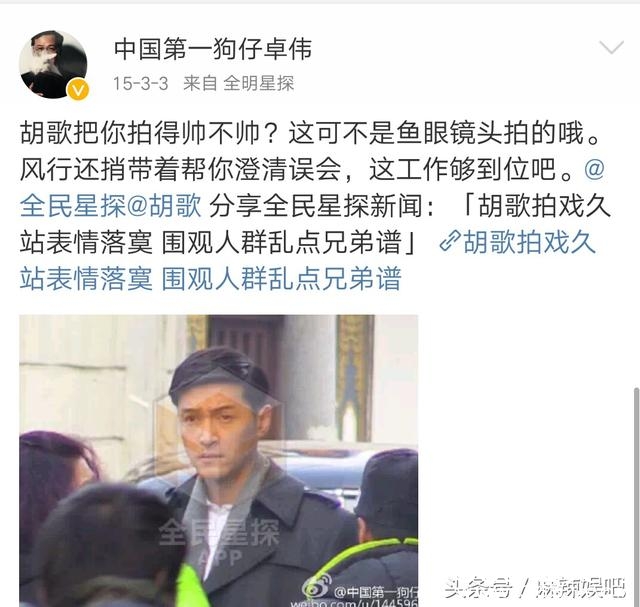Open the @胡歌 mention link
Image resolution: width=640 pixels, height=607 pixels.
[x=164, y=205]
